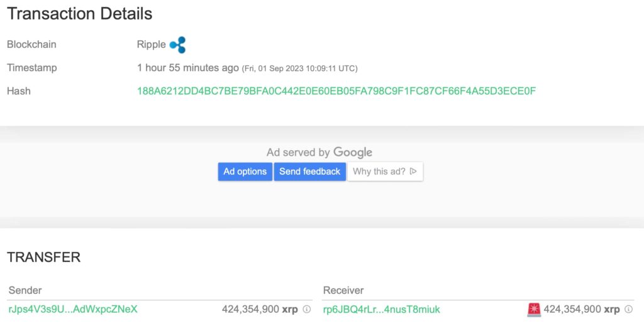Image resolution: width=644 pixels, height=326 pixels.
Task: Click the sender amount info icon
Action: coord(307,309)
